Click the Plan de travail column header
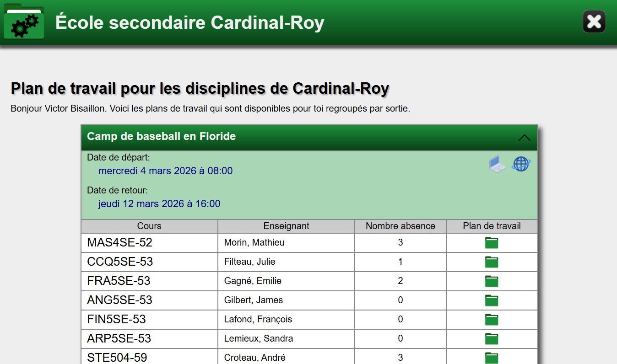Screen dimensions: 617x364 click(x=492, y=226)
